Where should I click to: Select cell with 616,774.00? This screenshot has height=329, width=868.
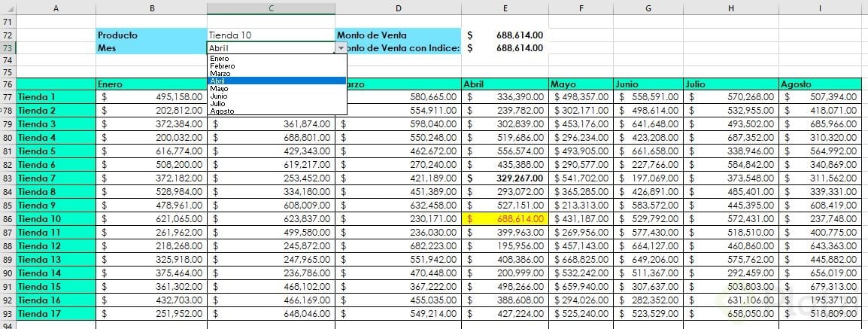(x=152, y=151)
